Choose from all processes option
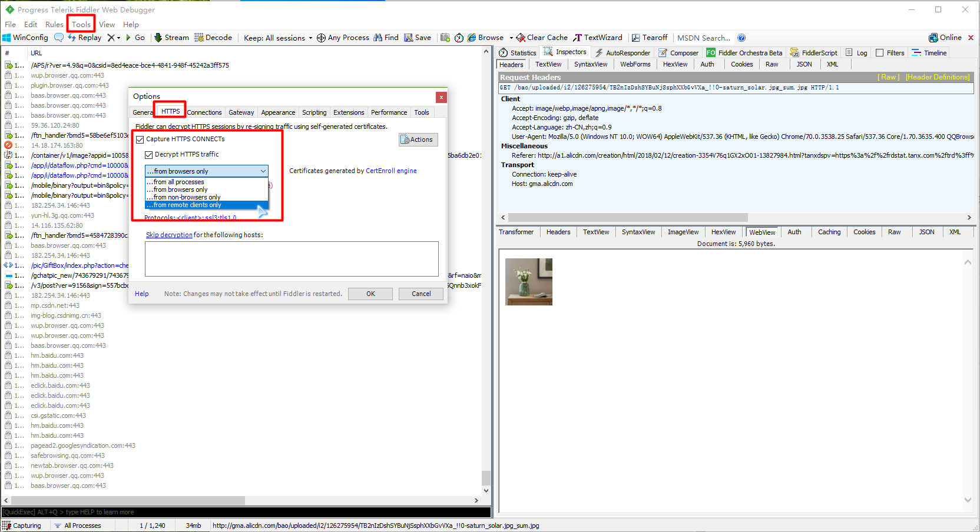980x532 pixels. click(207, 182)
